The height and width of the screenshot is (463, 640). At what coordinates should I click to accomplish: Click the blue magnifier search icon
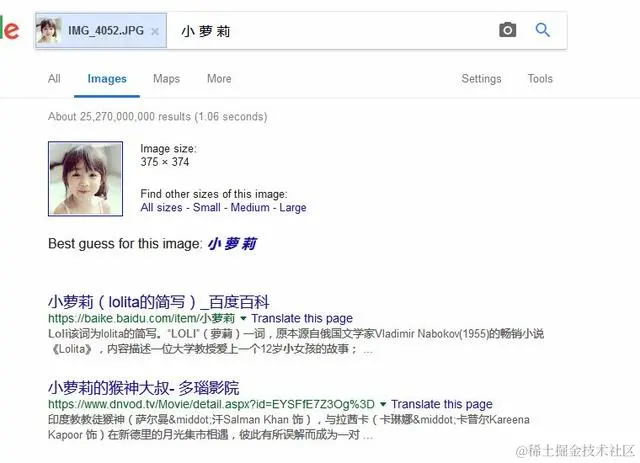coord(542,30)
